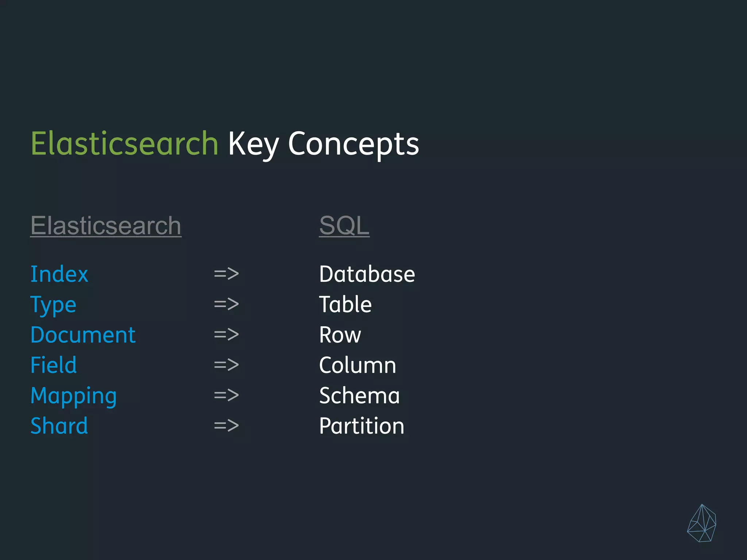
Task: Click the arrow next to Index
Action: point(226,274)
